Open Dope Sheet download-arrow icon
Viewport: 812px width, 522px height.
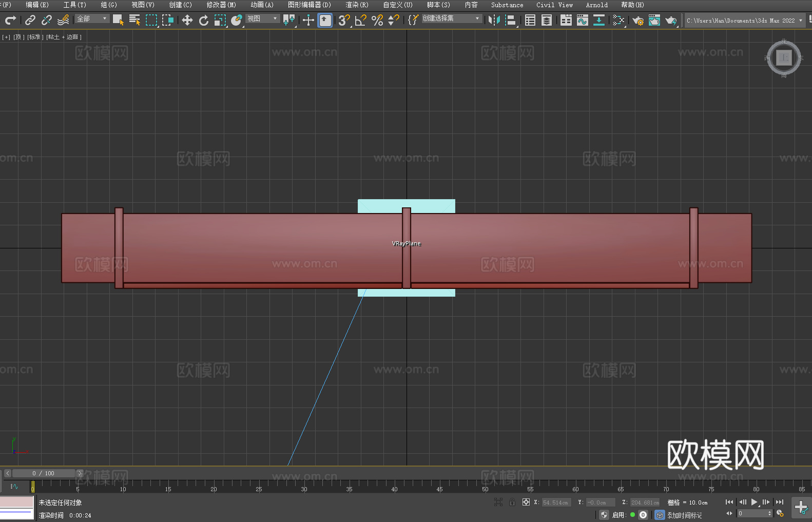[599, 20]
